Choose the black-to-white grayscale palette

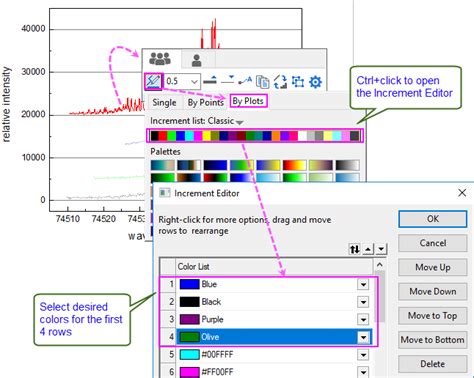(x=347, y=165)
